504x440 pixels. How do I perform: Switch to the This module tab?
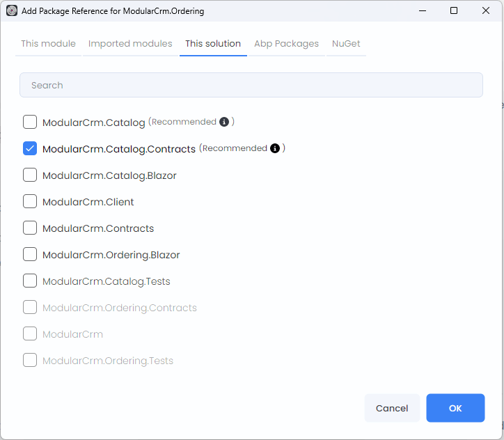click(48, 44)
